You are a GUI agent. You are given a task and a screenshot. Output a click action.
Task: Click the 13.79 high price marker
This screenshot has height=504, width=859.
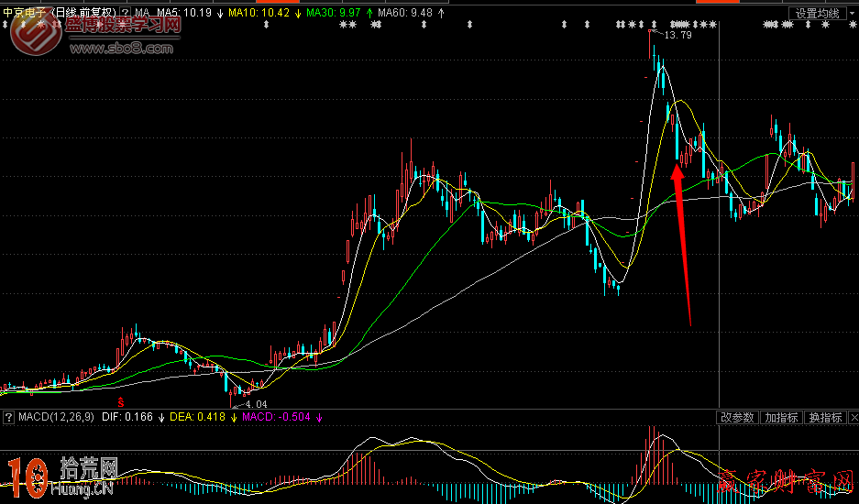pyautogui.click(x=677, y=35)
